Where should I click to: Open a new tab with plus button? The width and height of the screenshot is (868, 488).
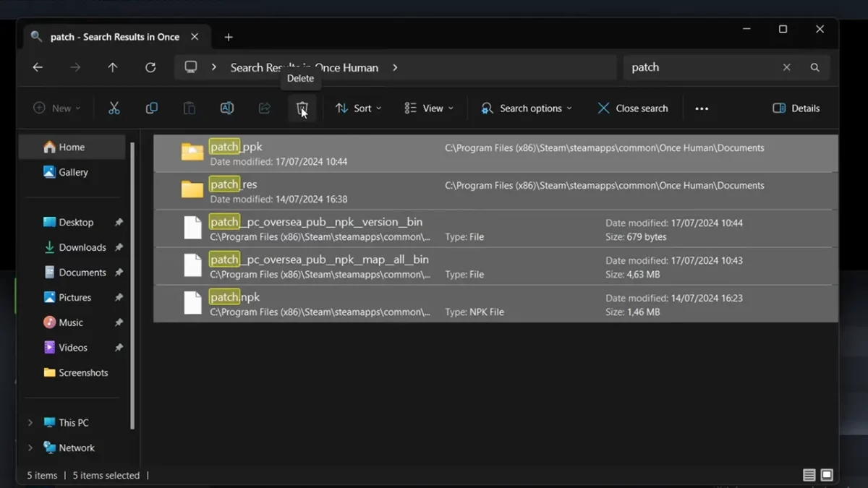(x=229, y=37)
